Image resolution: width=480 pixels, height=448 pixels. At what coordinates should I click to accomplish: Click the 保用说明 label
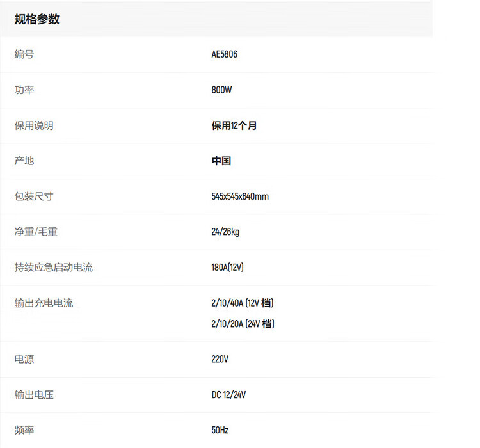point(34,125)
